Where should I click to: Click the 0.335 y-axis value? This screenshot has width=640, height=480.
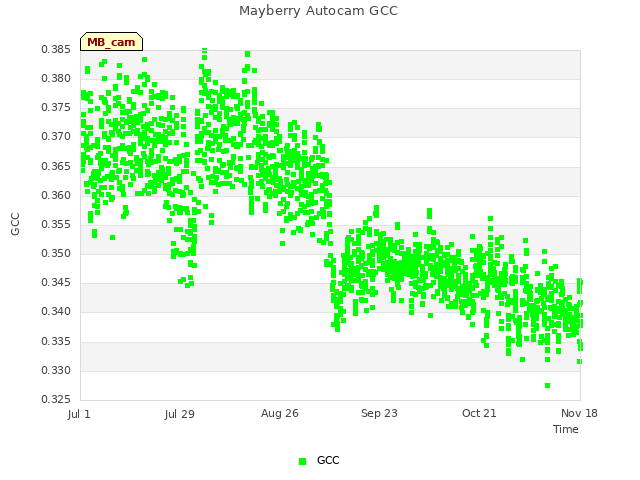[56, 341]
